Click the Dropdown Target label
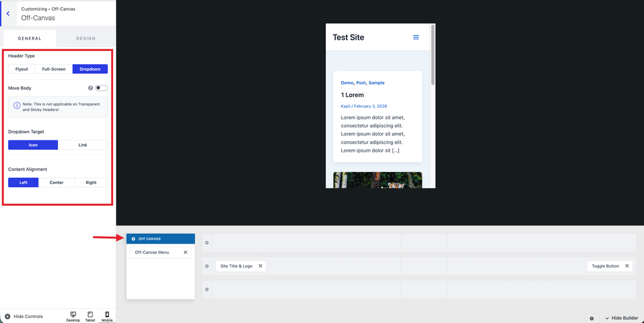644x323 pixels. [x=26, y=132]
